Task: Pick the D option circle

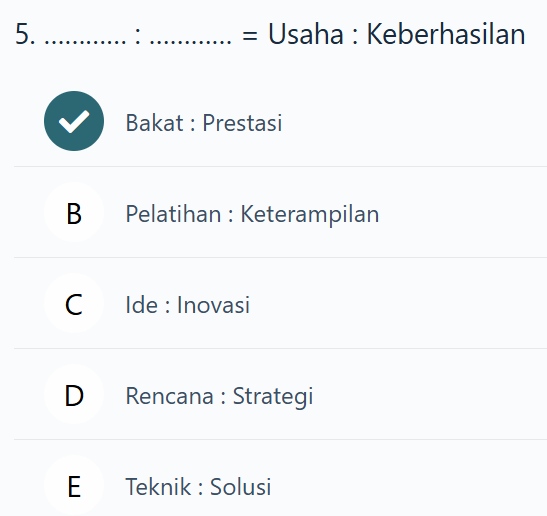Action: pyautogui.click(x=74, y=395)
